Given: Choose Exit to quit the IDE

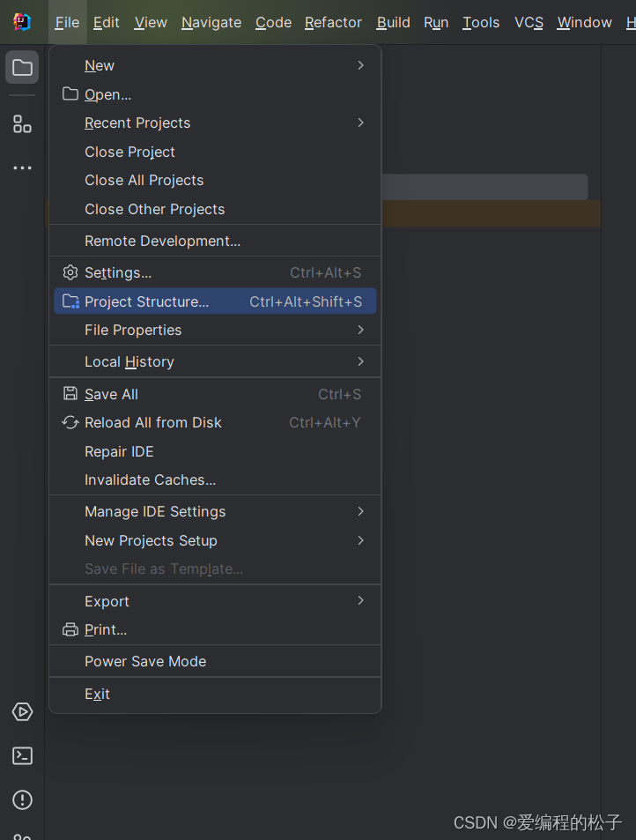Looking at the screenshot, I should [215, 694].
